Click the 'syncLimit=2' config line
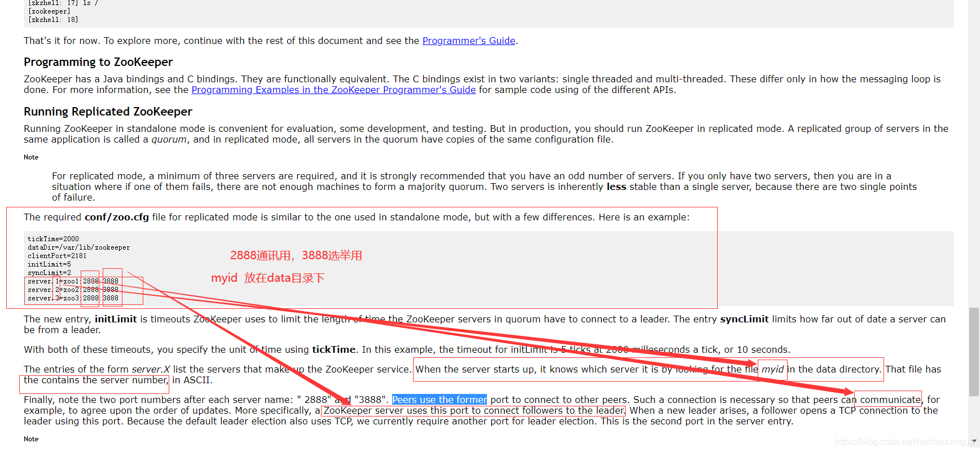This screenshot has height=452, width=980. (x=49, y=273)
